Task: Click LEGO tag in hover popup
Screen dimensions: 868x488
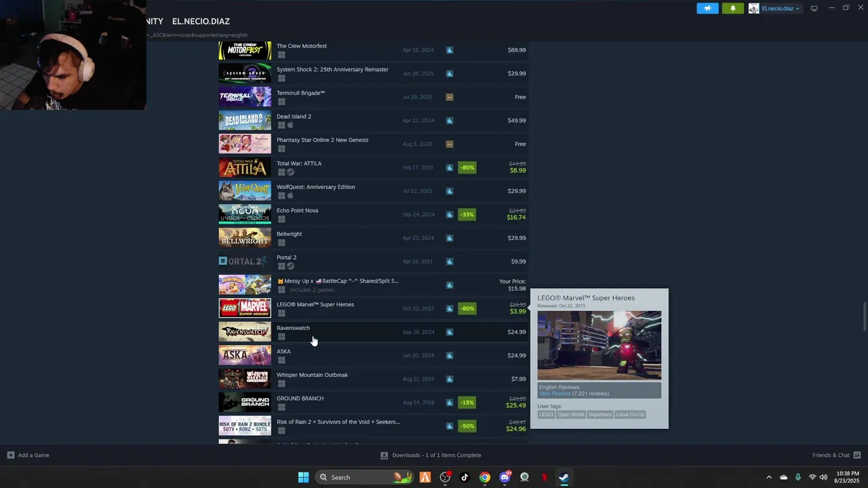Action: coord(546,414)
